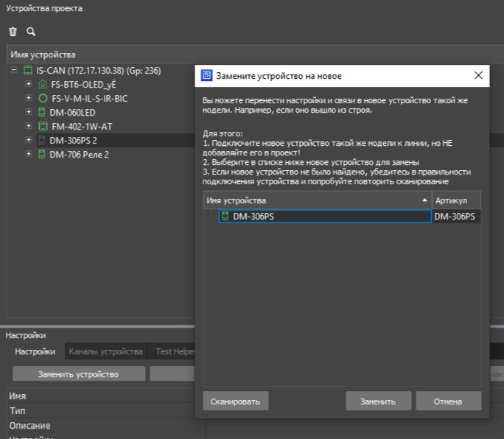The height and width of the screenshot is (439, 504).
Task: Click the search magnifier icon
Action: [31, 32]
